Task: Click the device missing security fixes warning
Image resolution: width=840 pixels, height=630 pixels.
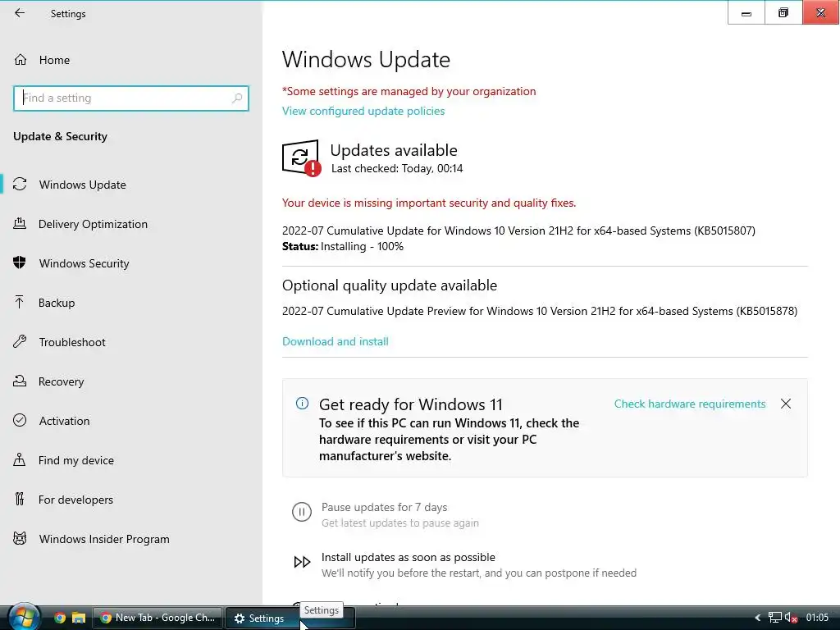Action: [428, 203]
